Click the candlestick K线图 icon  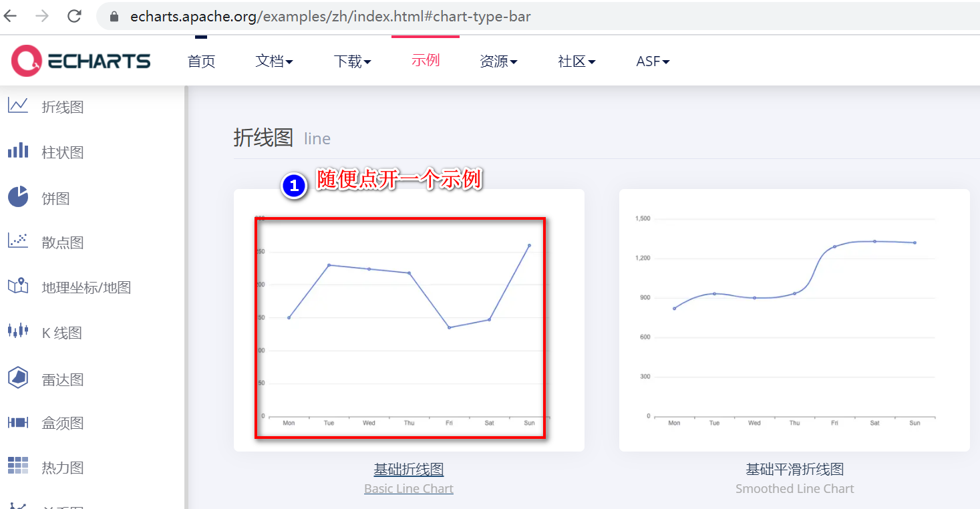click(18, 330)
